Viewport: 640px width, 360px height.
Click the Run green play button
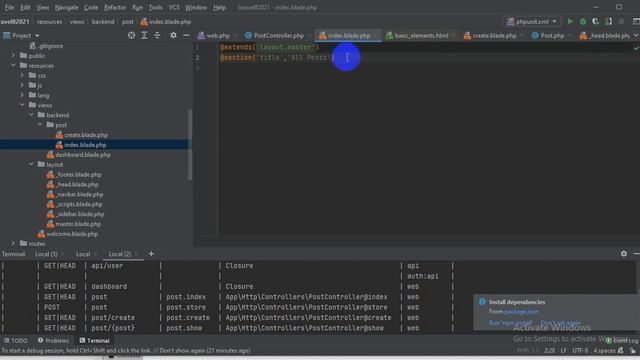coord(570,22)
